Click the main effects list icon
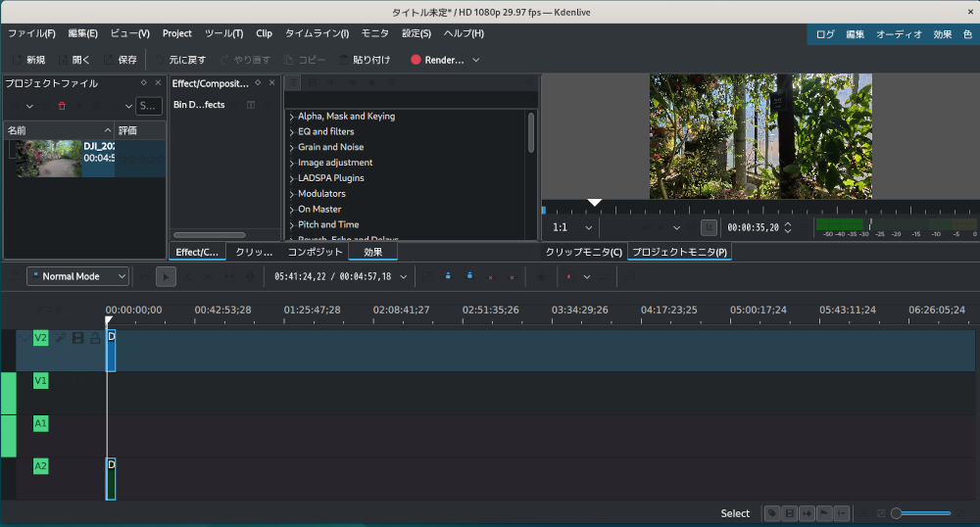The image size is (980, 527). pos(292,82)
